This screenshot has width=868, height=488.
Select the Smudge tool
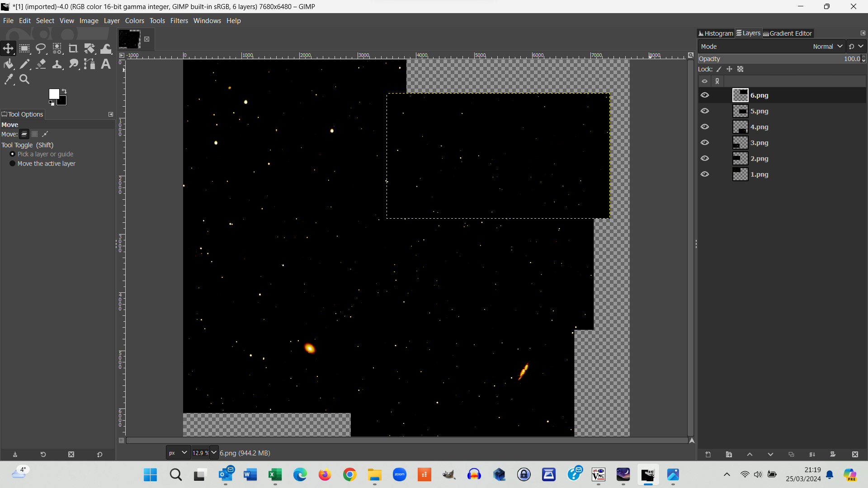point(73,64)
